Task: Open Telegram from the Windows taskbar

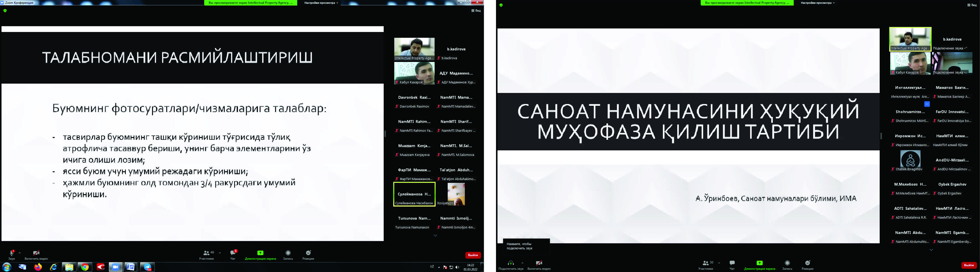Action: (147, 267)
